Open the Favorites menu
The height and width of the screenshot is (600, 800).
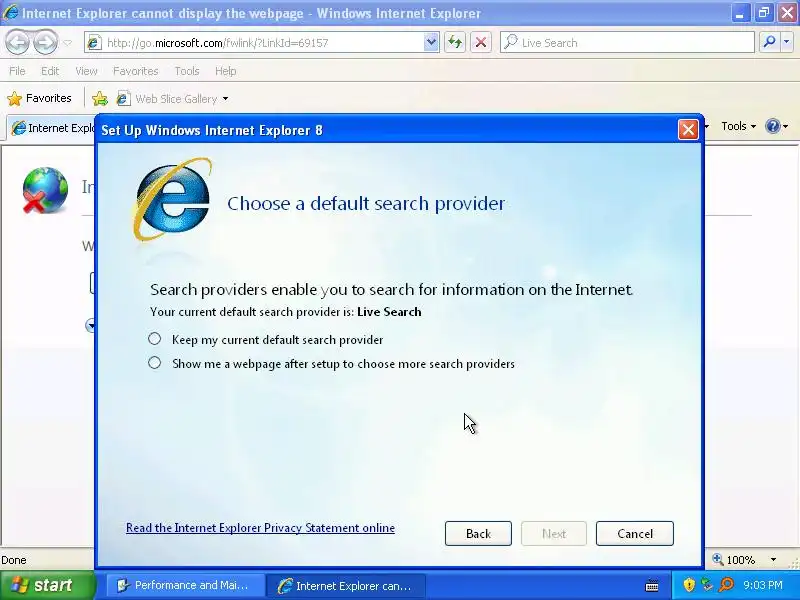pyautogui.click(x=135, y=71)
